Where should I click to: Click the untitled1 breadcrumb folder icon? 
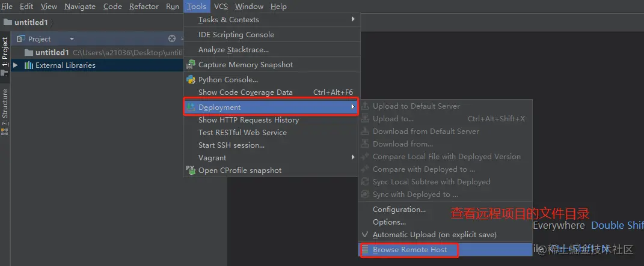pyautogui.click(x=7, y=22)
